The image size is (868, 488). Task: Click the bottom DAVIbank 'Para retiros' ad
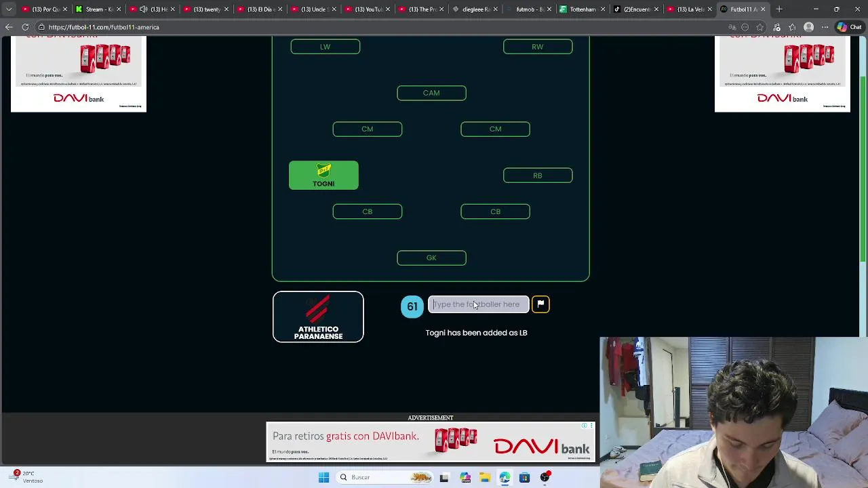[x=431, y=442]
